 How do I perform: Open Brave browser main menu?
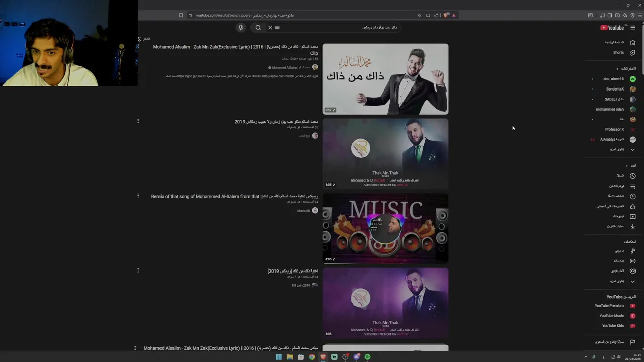[x=640, y=15]
